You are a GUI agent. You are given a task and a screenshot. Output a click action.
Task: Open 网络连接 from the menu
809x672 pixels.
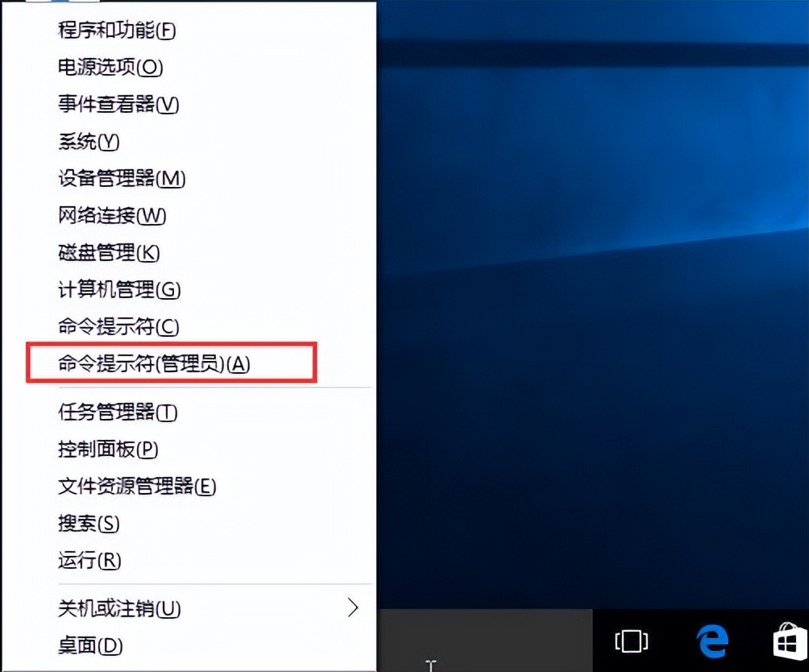[109, 216]
